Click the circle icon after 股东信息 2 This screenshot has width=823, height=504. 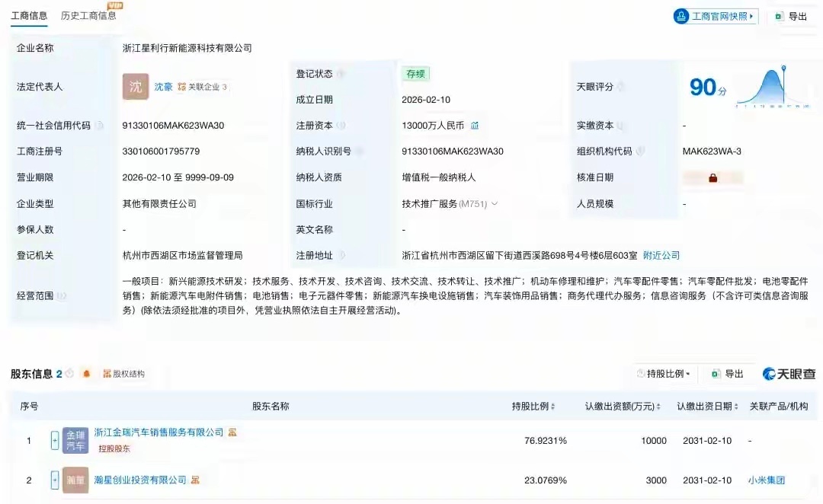(x=69, y=373)
